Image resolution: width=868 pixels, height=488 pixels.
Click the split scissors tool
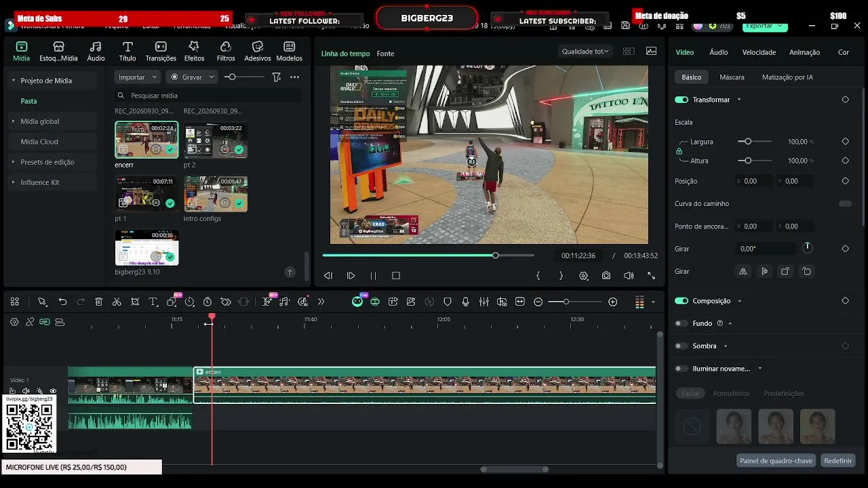(117, 302)
